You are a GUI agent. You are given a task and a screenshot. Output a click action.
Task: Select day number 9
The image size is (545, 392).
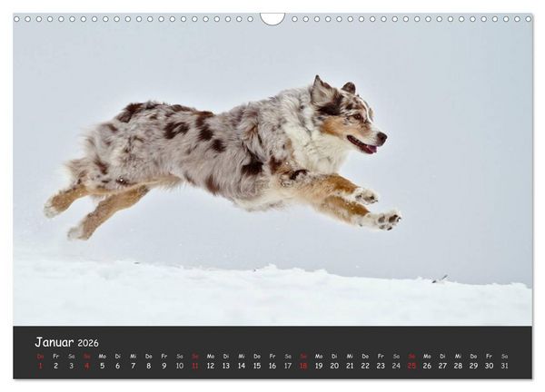[x=164, y=366]
